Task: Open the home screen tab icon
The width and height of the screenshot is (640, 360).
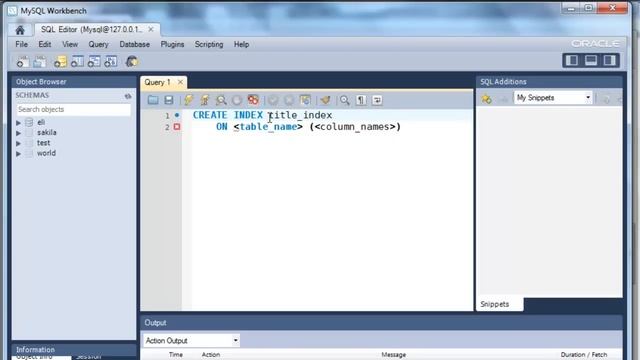Action: 20,30
